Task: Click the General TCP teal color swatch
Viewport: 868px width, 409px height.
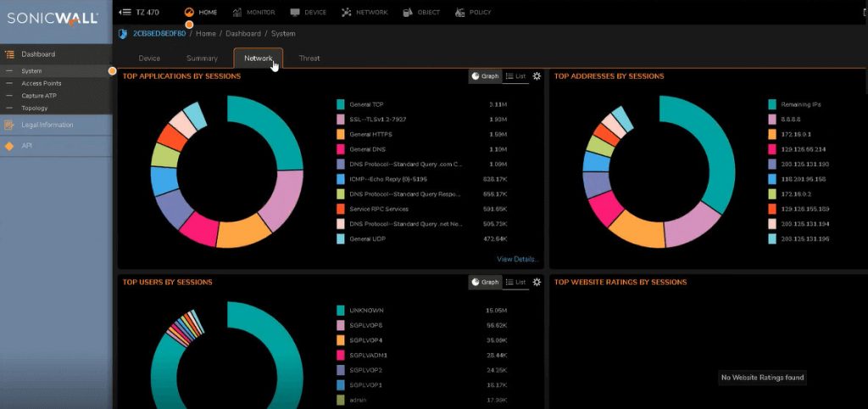Action: click(341, 104)
